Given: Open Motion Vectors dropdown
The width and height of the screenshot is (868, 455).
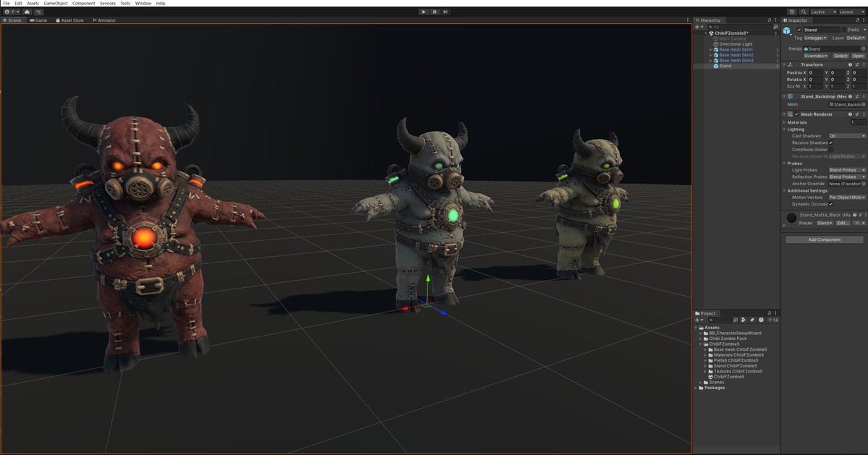Looking at the screenshot, I should point(847,197).
